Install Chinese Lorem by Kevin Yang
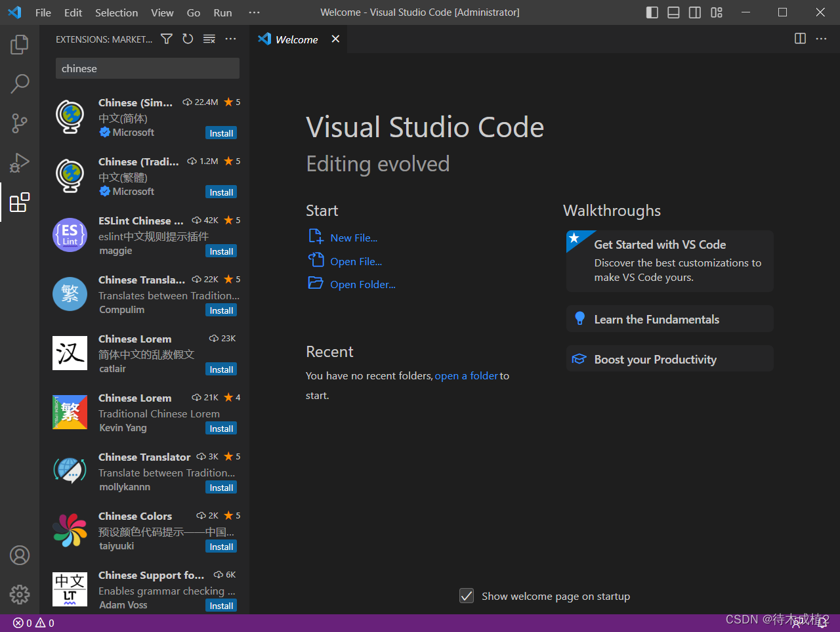Screen dimensions: 840x632 point(221,429)
